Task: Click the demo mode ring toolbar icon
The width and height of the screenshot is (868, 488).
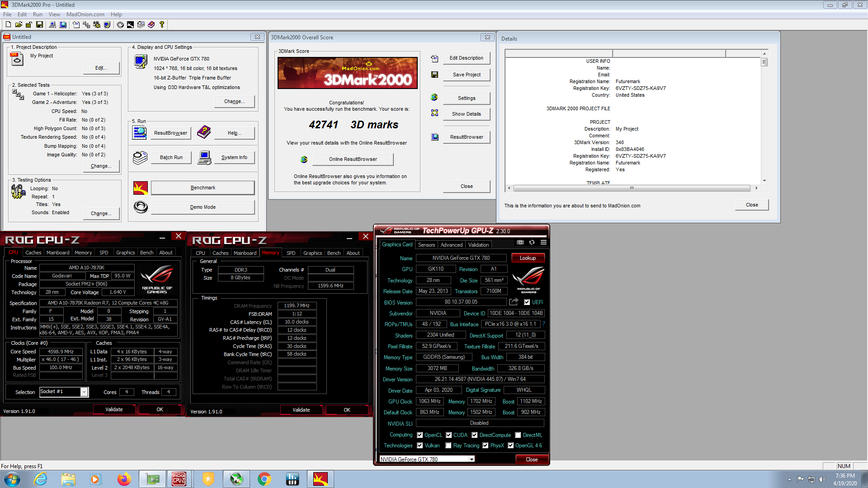Action: [x=120, y=24]
